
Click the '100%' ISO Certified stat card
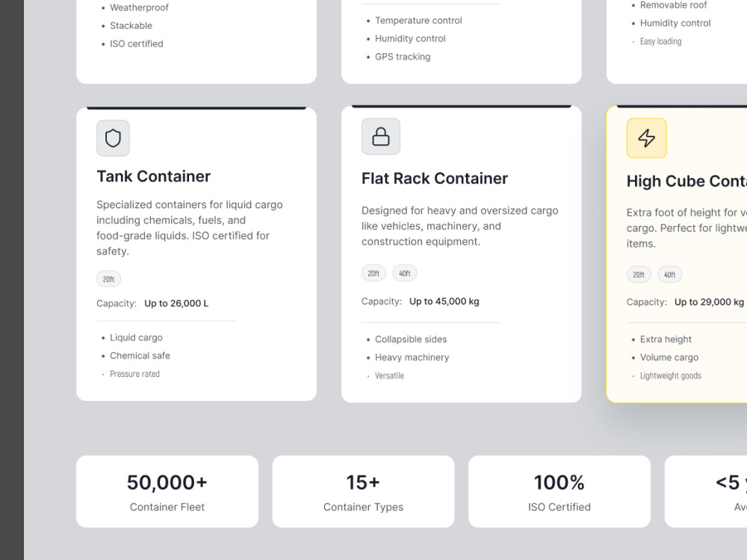pyautogui.click(x=560, y=491)
